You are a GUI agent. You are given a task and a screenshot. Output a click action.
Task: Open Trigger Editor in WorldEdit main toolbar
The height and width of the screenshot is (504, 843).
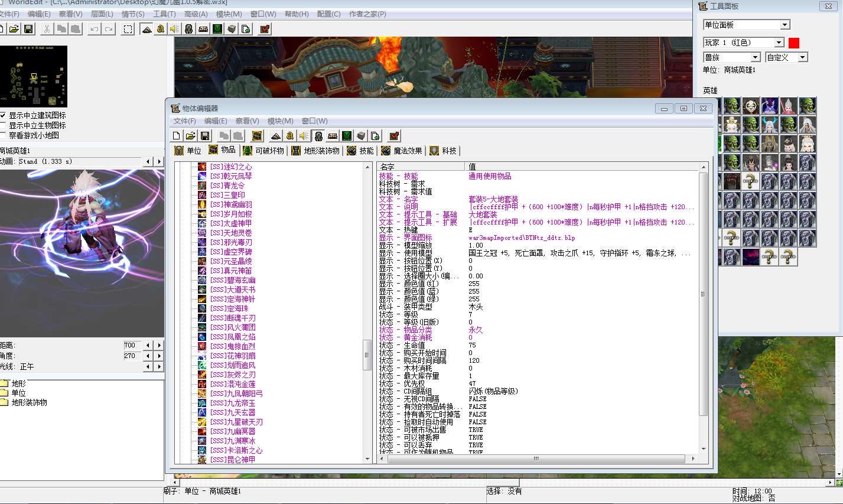coord(160,28)
